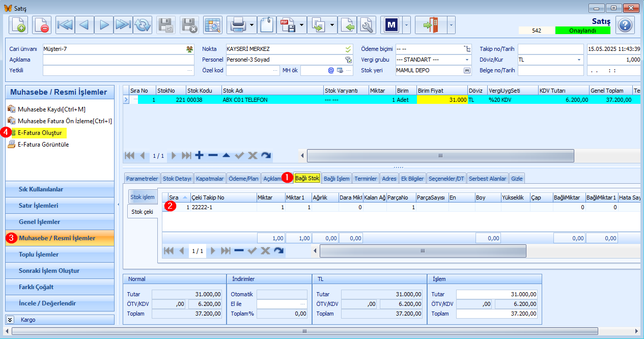Open settings with the wrench icon
The image size is (644, 339).
[x=366, y=24]
